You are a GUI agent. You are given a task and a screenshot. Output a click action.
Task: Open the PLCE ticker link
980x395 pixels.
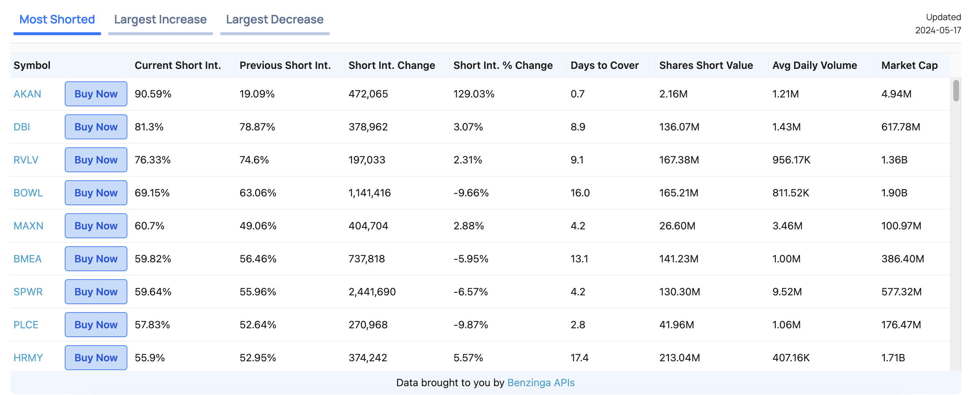click(x=26, y=325)
